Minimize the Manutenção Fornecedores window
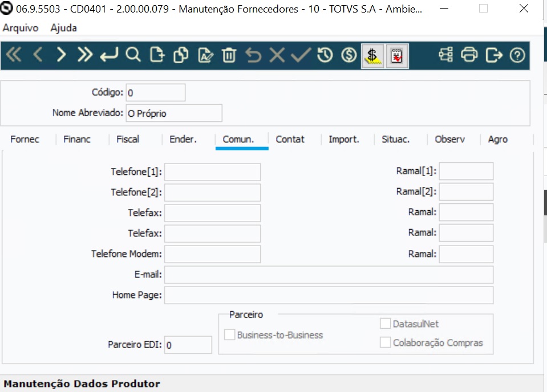The width and height of the screenshot is (547, 392). coord(444,9)
